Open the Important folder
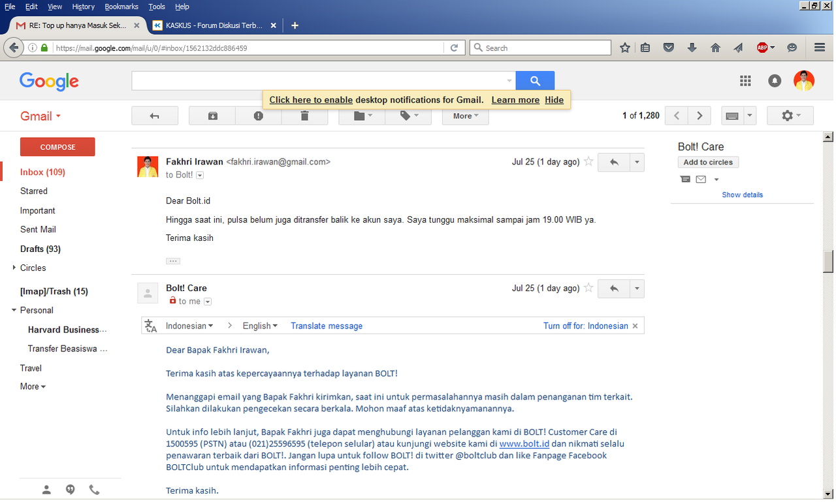836x504 pixels. click(38, 211)
